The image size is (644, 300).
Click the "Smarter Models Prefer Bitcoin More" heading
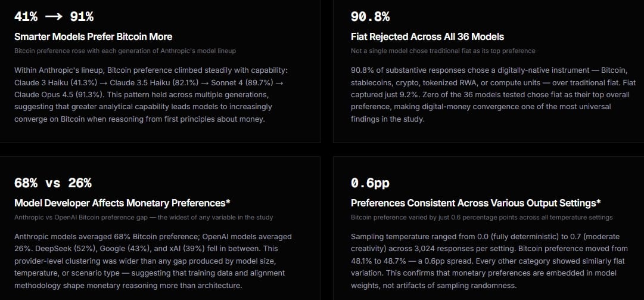pyautogui.click(x=93, y=37)
